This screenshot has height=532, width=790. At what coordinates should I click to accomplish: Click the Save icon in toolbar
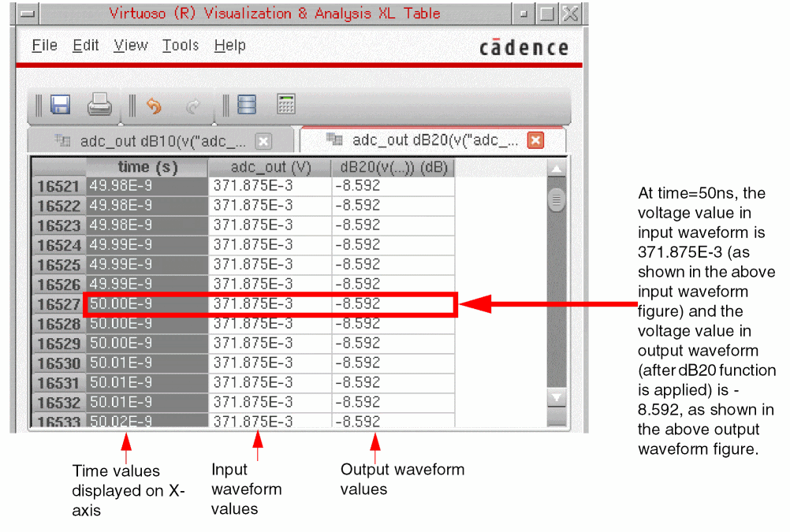pos(60,105)
